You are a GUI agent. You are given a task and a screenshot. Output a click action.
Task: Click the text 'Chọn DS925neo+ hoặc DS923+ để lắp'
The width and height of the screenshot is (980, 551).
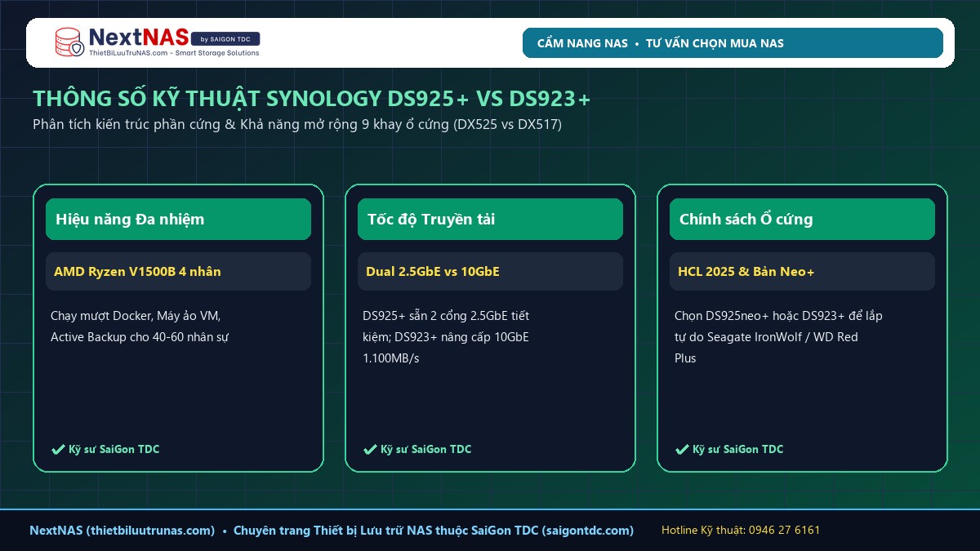point(778,315)
